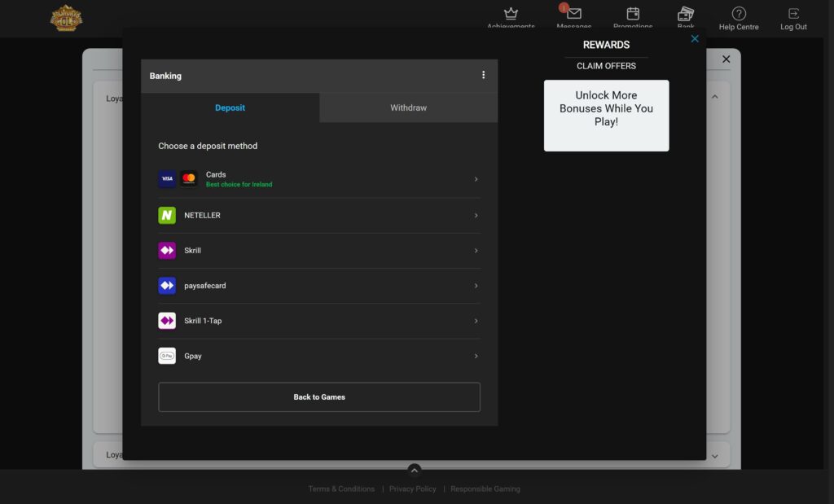Select paysafecard deposit option
This screenshot has height=504, width=834.
pos(318,286)
